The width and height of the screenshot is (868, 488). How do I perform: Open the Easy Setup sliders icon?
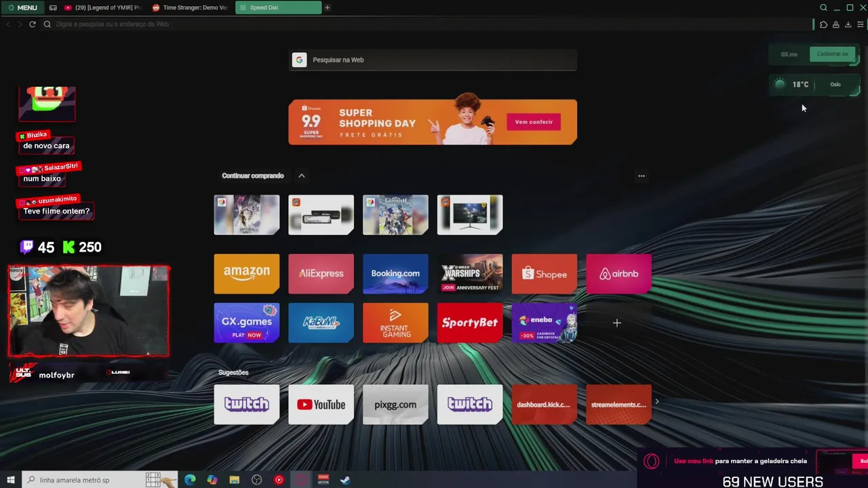tap(860, 24)
